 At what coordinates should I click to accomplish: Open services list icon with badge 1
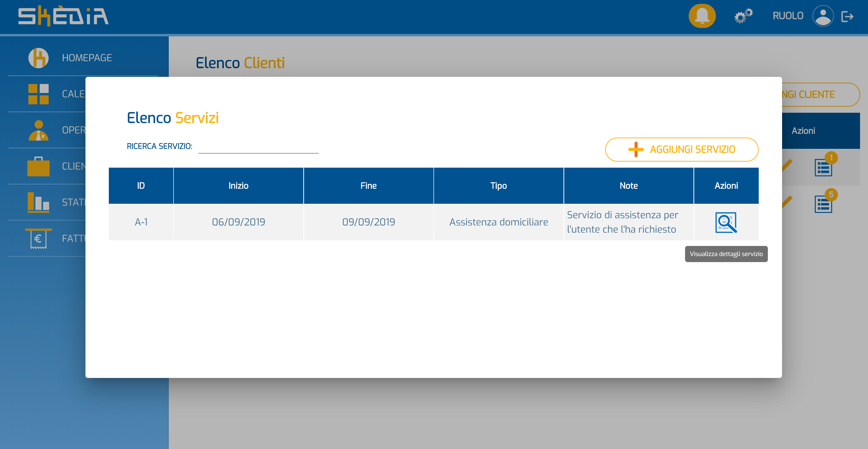tap(823, 168)
